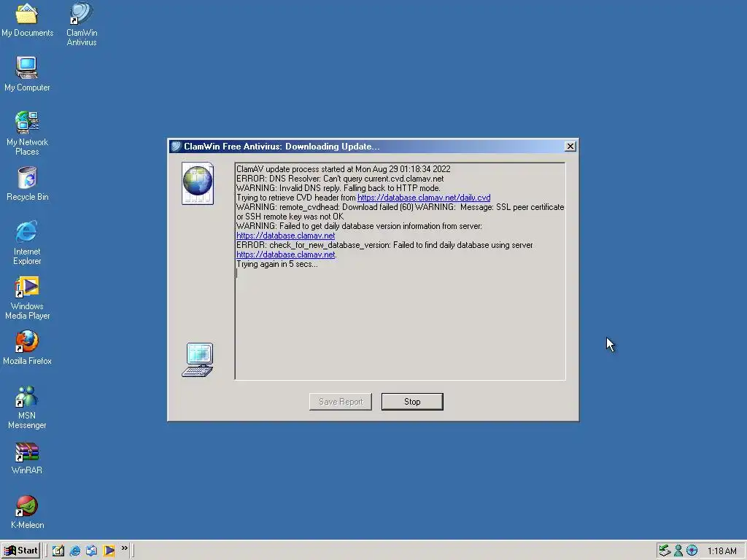Click the disabled Save Report button
This screenshot has width=747, height=560.
[341, 402]
